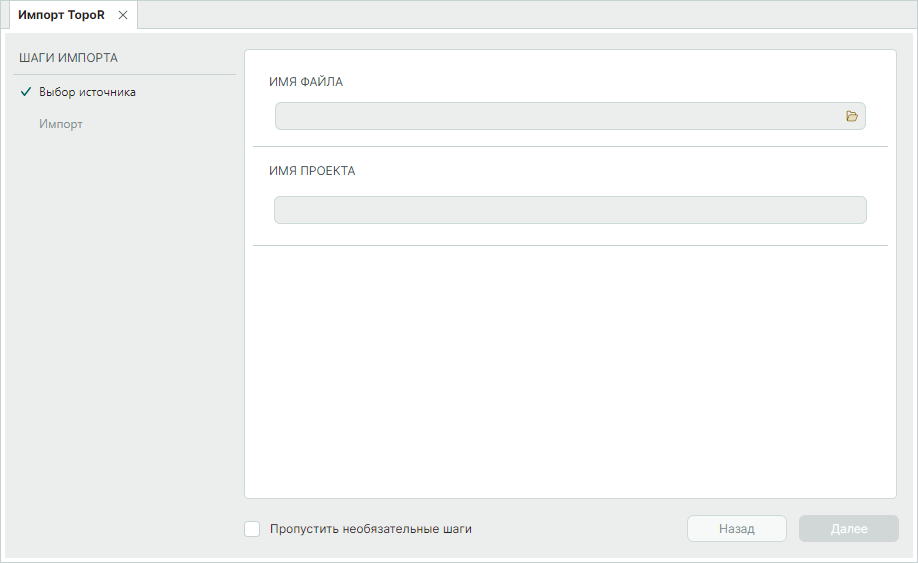The image size is (918, 563).
Task: Switch to the Импорт TopoR tab
Action: [61, 15]
